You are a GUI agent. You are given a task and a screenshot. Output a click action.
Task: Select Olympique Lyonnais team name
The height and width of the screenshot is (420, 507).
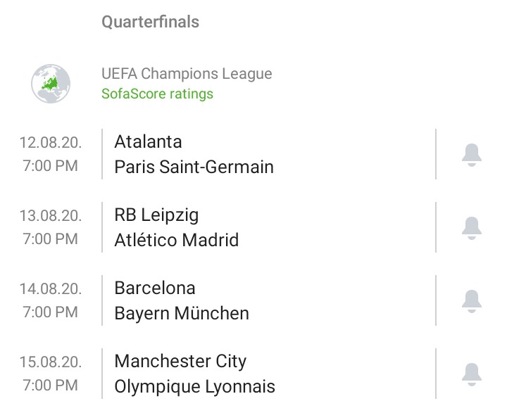(x=194, y=386)
